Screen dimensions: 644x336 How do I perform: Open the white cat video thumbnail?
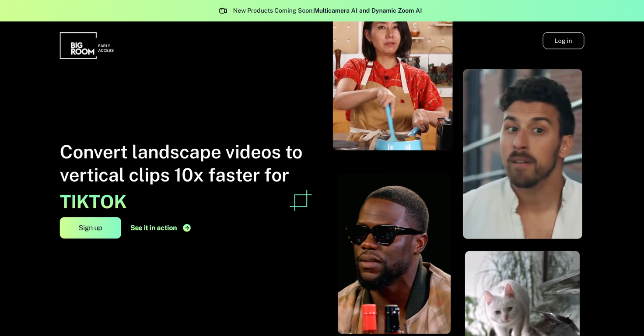tap(522, 293)
